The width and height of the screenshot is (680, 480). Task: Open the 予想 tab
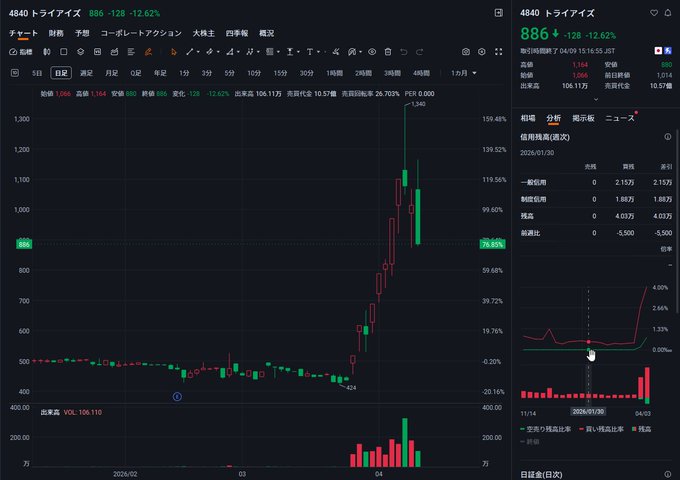click(82, 33)
